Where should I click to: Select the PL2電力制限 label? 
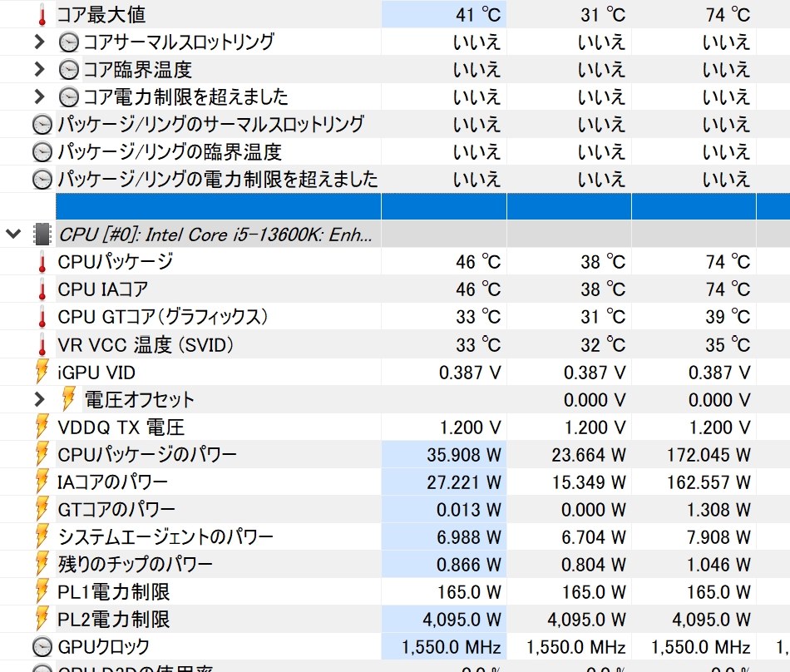[114, 619]
